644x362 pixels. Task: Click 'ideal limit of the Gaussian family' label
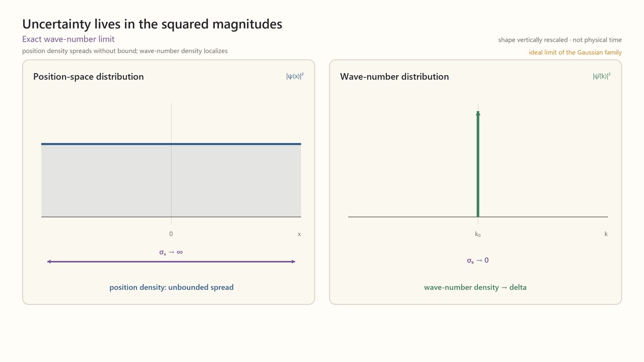pos(575,52)
